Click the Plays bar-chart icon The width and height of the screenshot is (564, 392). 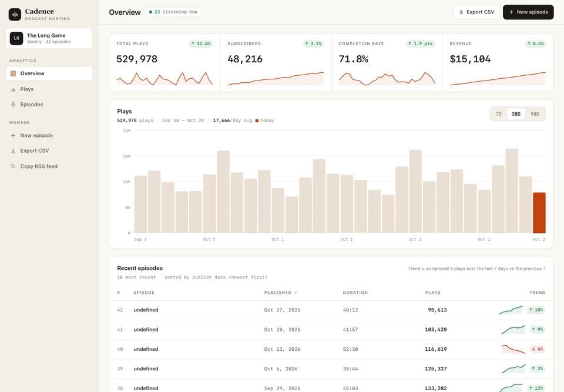pos(14,89)
